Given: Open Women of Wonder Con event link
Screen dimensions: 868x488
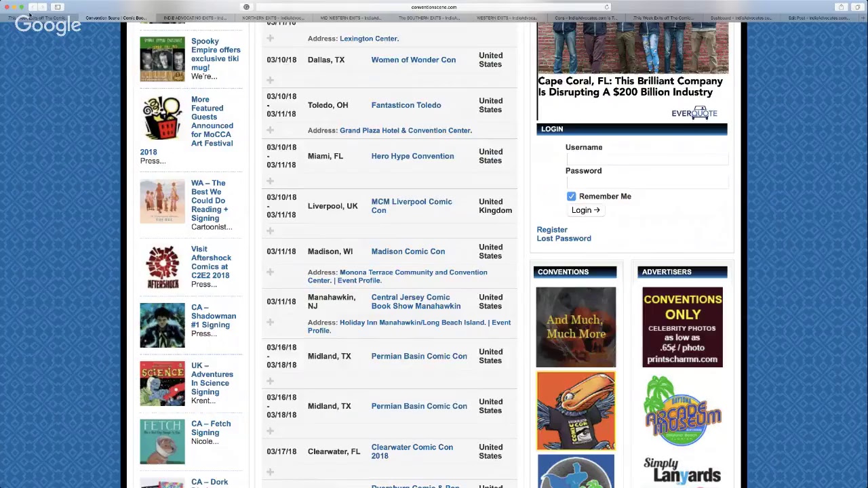Looking at the screenshot, I should pyautogui.click(x=413, y=60).
